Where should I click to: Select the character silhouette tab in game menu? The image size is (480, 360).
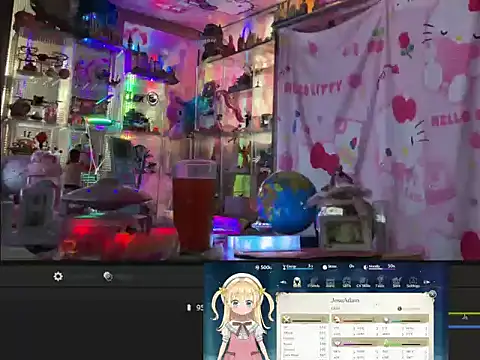click(297, 282)
